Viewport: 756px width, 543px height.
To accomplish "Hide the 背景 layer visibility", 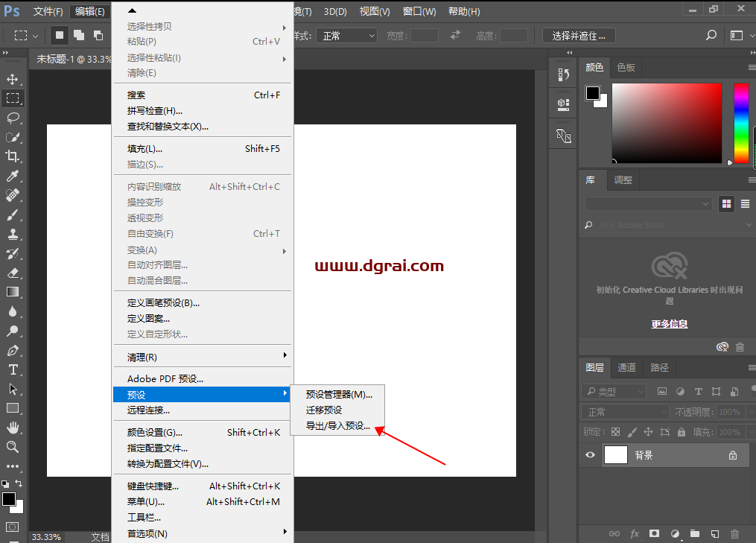I will click(589, 455).
